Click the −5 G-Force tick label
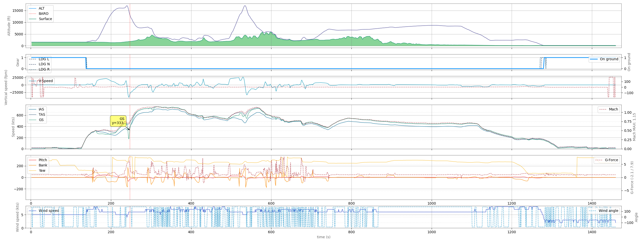 626,191
